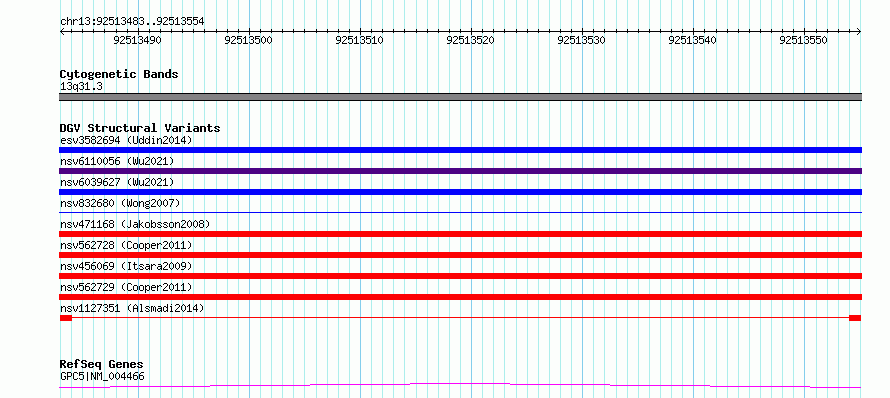Click right red block of nsv1127351
Screen dimensions: 890x398
click(x=855, y=318)
